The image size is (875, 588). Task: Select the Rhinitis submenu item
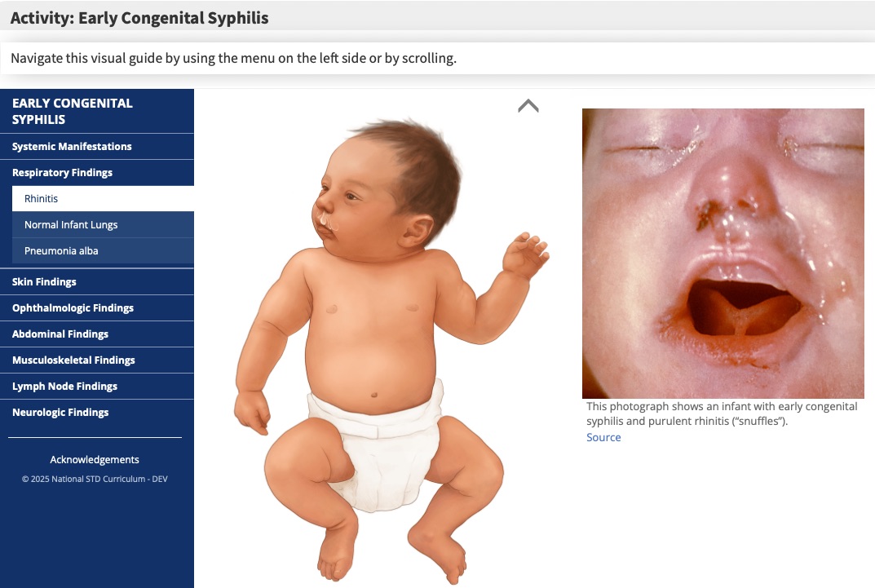point(104,199)
